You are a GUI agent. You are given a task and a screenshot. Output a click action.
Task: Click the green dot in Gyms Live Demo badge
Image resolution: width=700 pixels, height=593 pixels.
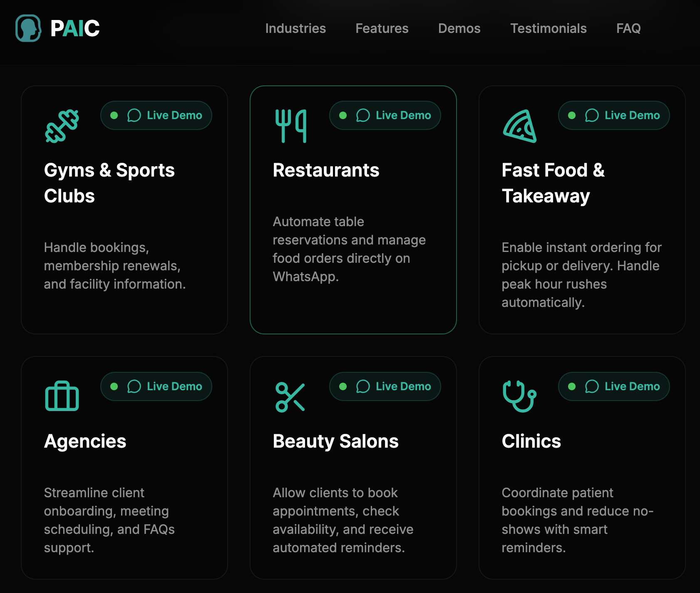click(x=113, y=115)
